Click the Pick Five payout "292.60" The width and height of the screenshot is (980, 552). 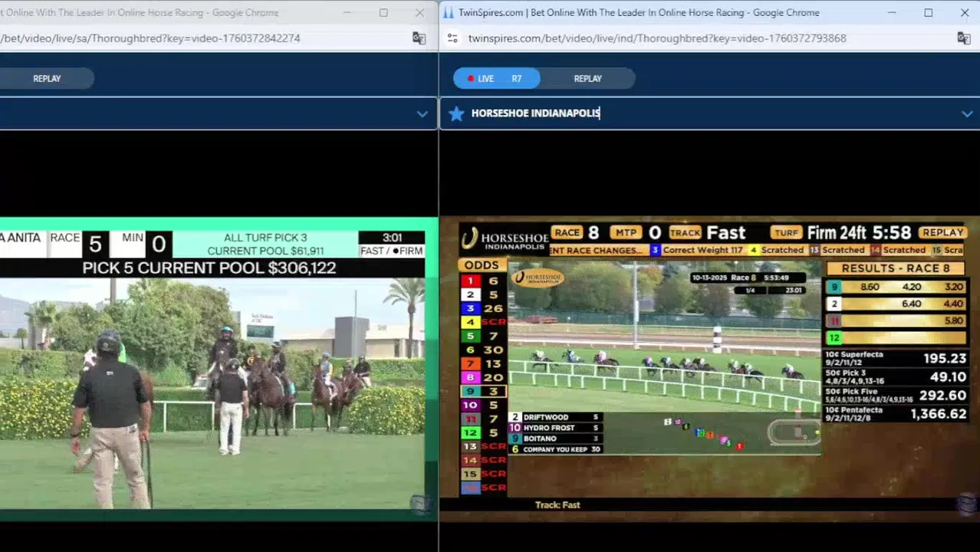[x=942, y=396]
